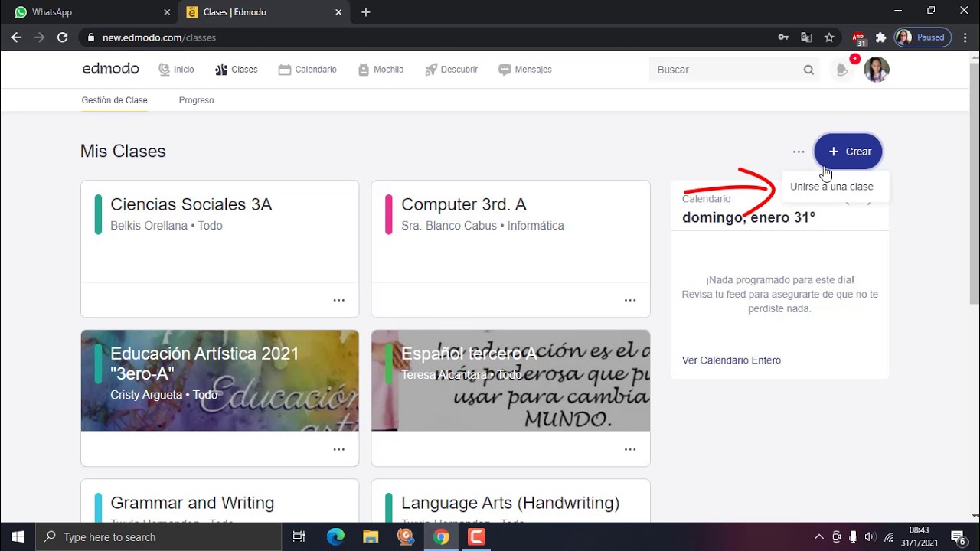Viewport: 980px width, 551px height.
Task: Open Chrome three-dot menu
Action: click(x=965, y=37)
